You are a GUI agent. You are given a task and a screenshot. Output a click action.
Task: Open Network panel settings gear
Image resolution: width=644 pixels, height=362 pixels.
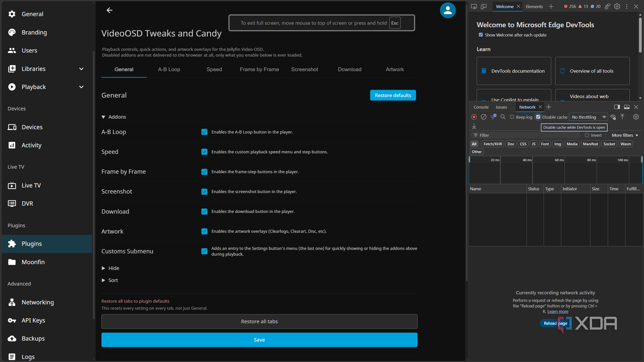[x=636, y=117]
